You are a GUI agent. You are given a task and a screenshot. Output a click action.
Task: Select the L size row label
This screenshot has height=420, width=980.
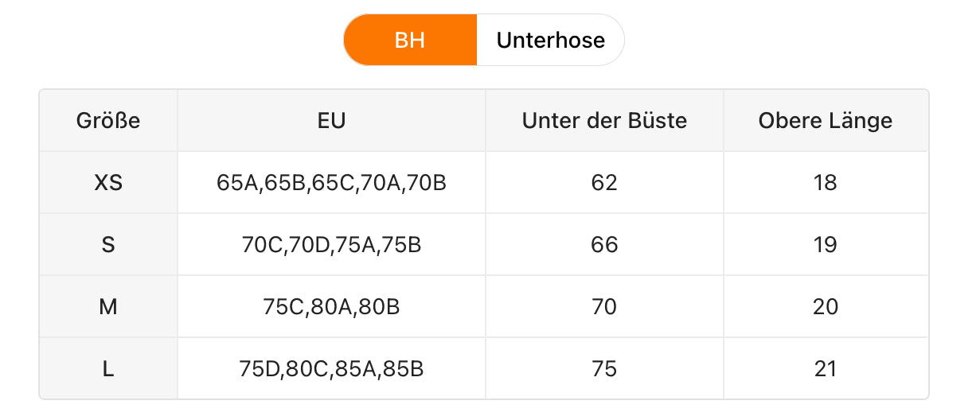108,369
